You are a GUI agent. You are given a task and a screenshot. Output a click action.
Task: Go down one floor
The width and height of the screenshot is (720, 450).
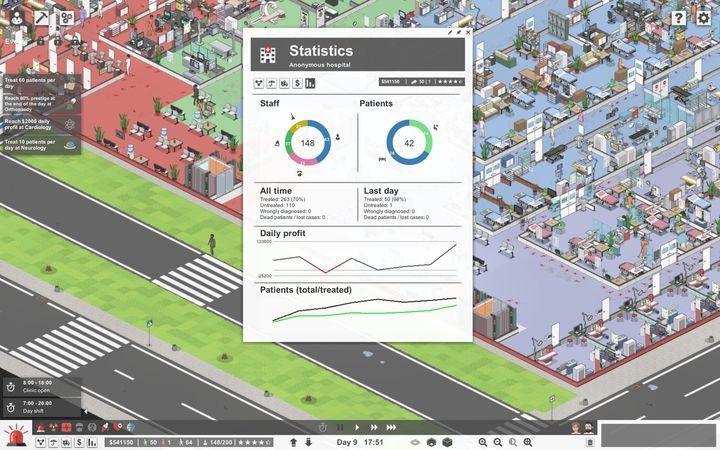pyautogui.click(x=308, y=442)
